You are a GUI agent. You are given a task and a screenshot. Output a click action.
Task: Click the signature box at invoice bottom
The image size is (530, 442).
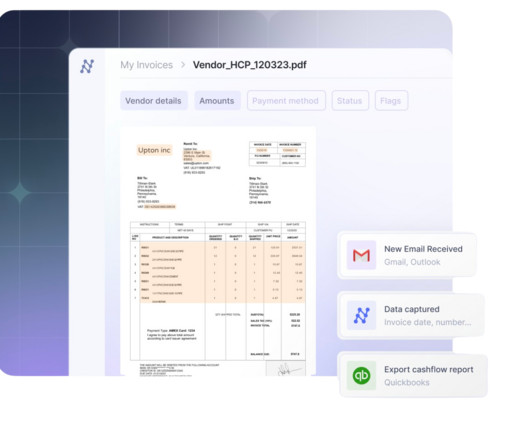pyautogui.click(x=286, y=368)
